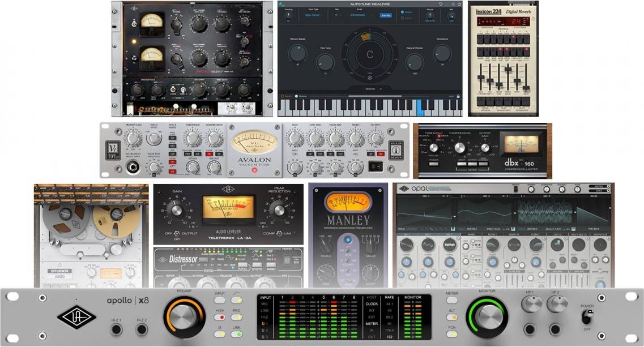The height and width of the screenshot is (347, 644).
Task: Click the Avalon Output knob
Action: [x=376, y=138]
